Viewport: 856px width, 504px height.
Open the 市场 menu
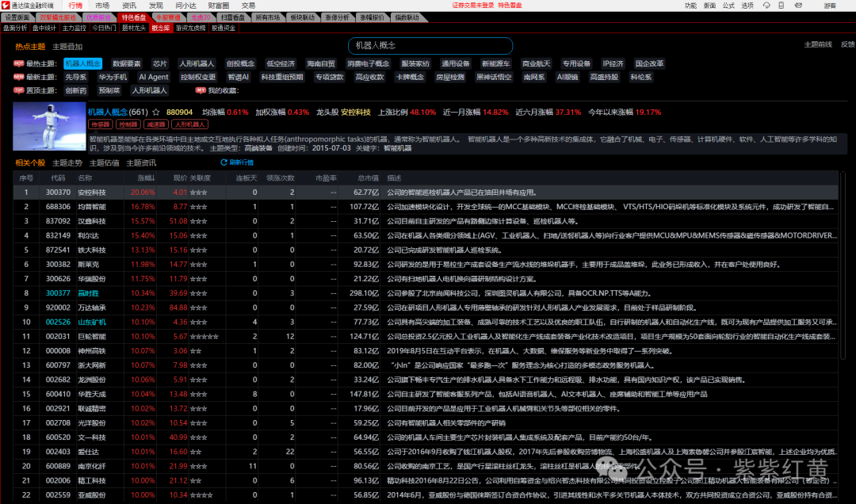tap(102, 6)
